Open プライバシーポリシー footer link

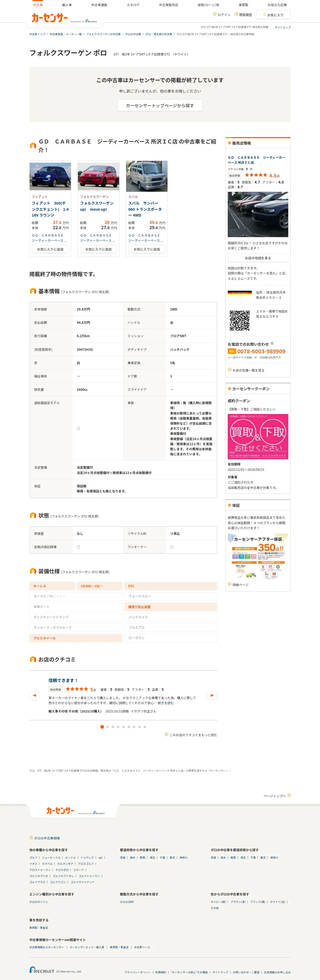[x=137, y=972]
